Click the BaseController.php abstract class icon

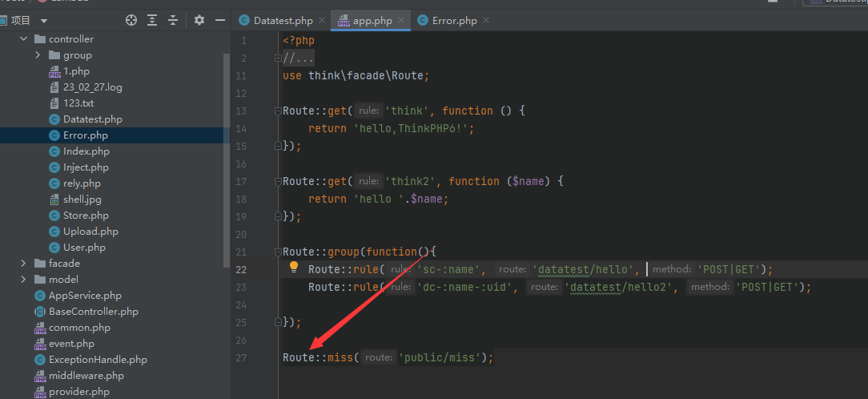40,312
